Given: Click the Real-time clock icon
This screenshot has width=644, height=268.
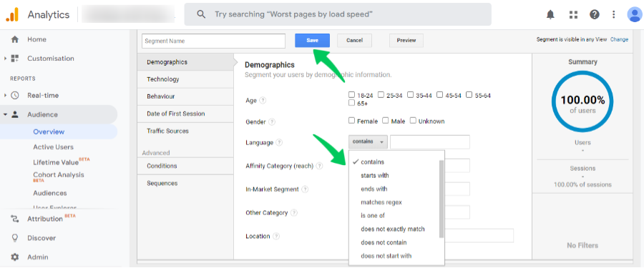Looking at the screenshot, I should coord(15,95).
